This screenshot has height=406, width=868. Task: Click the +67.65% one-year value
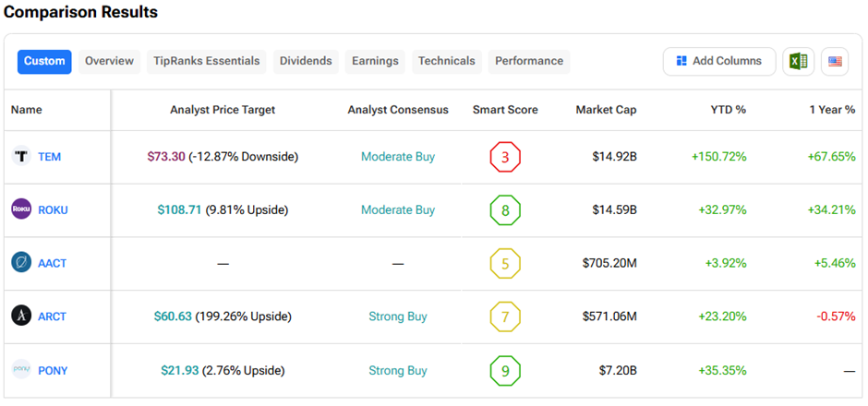(x=831, y=157)
